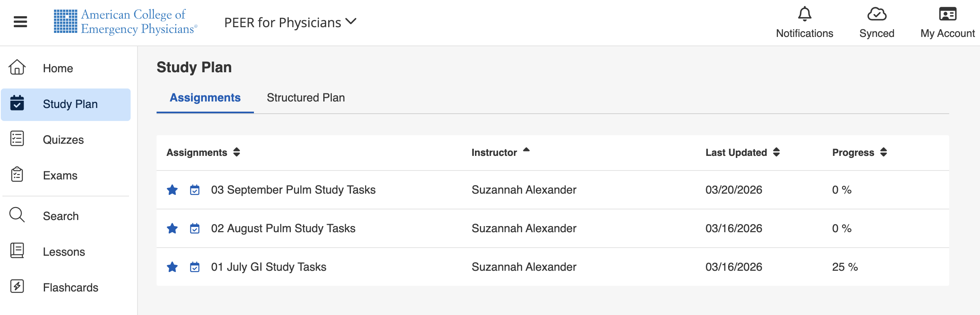Open the Search magnifier icon
This screenshot has height=315, width=980.
(x=17, y=216)
